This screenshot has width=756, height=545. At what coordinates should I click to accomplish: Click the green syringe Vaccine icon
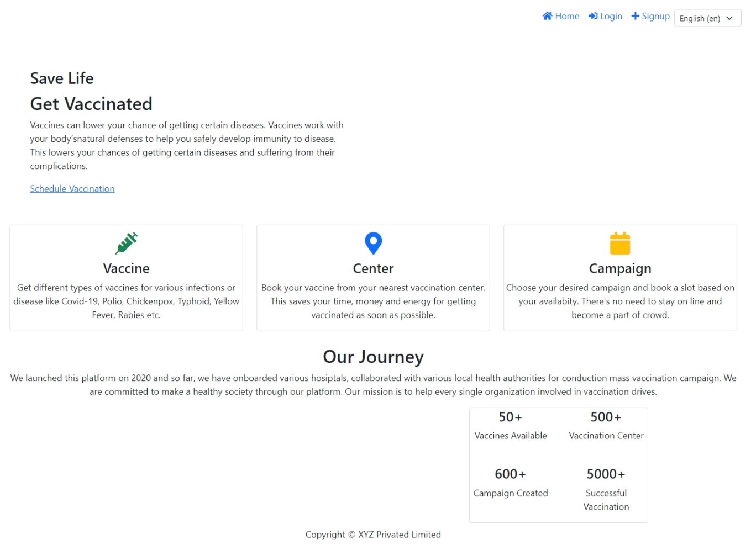126,243
